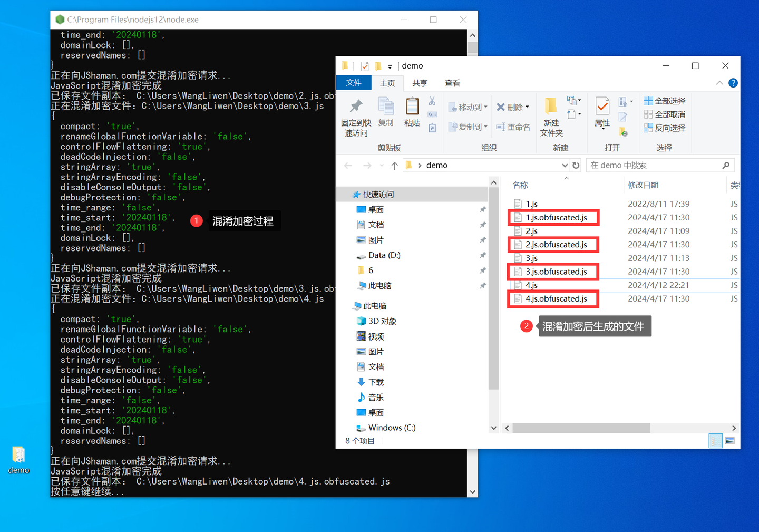The image size is (759, 532).
Task: Click the new folder icon in title bar toolbar
Action: tap(378, 66)
